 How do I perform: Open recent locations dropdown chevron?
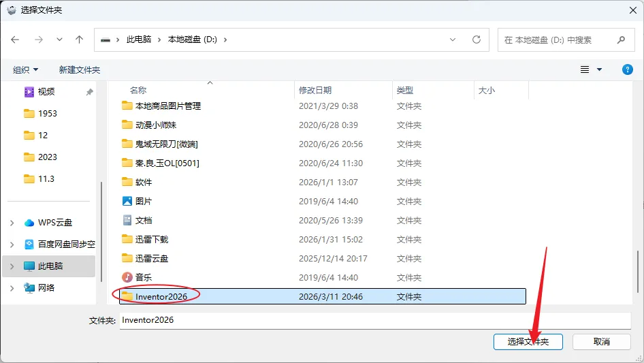pyautogui.click(x=59, y=40)
